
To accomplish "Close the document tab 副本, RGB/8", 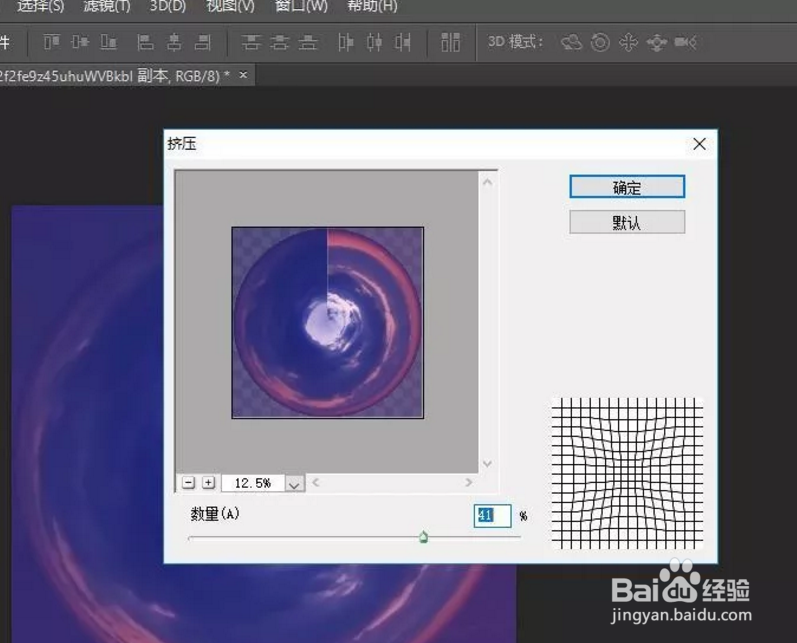I will pos(243,75).
